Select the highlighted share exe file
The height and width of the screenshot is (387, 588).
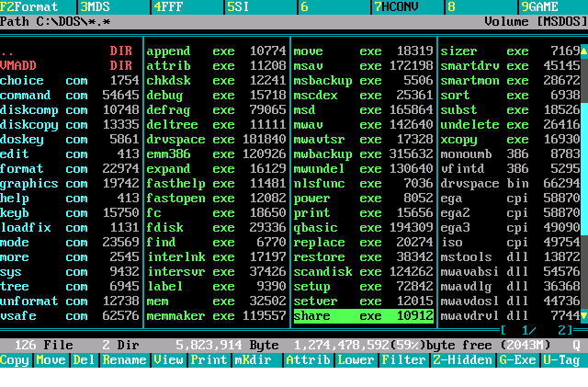[x=364, y=315]
